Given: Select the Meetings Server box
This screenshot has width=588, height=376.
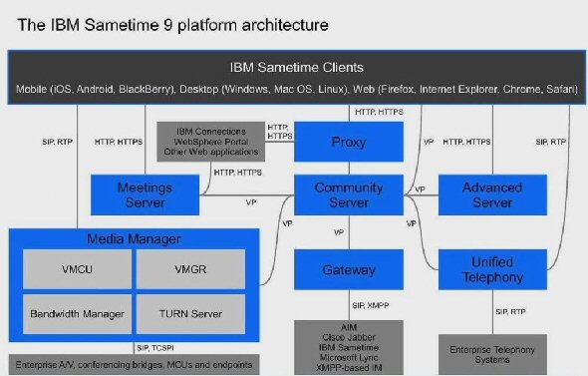Looking at the screenshot, I should click(145, 194).
